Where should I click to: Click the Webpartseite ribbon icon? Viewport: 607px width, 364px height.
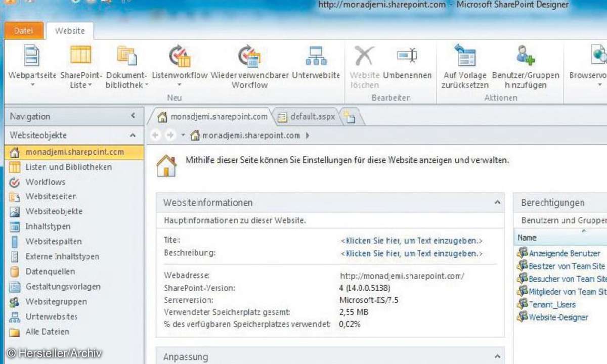point(32,56)
